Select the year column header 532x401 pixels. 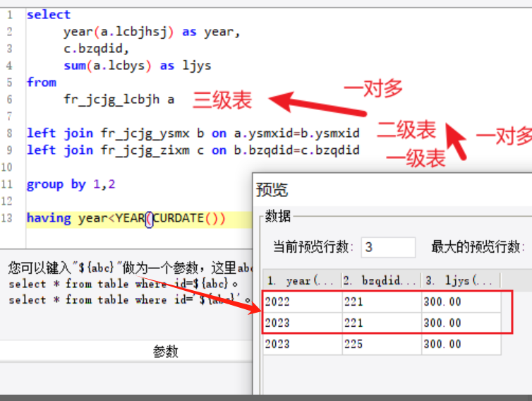click(302, 280)
